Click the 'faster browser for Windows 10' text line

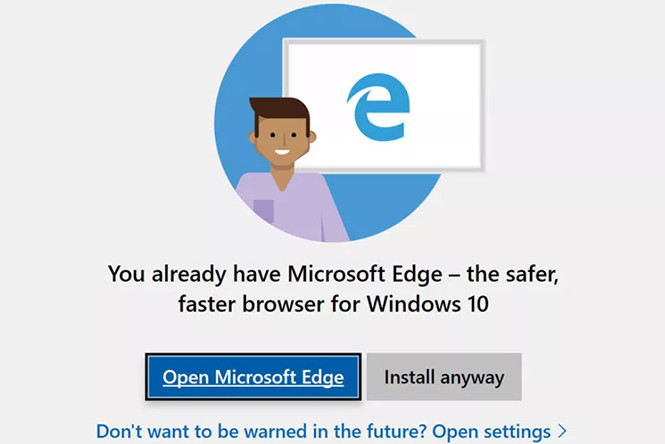[x=333, y=304]
